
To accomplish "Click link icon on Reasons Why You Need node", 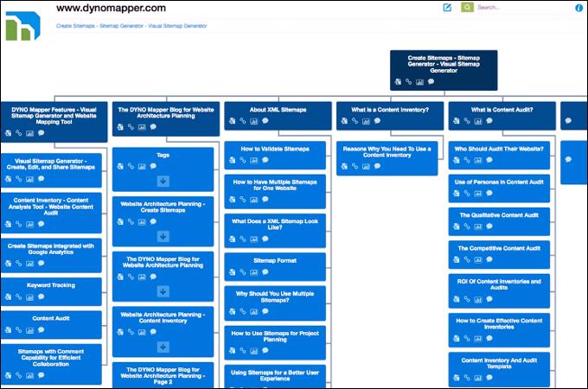I will pyautogui.click(x=355, y=166).
